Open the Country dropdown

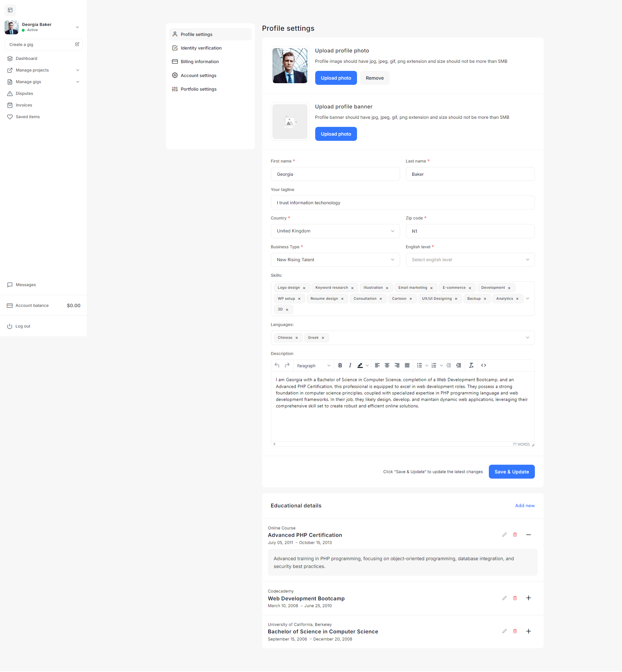pos(335,231)
